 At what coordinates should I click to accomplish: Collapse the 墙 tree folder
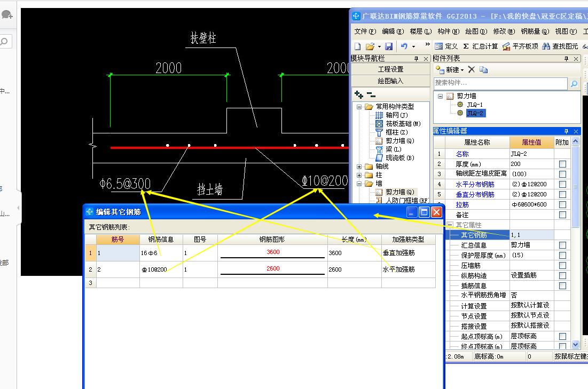click(x=359, y=184)
